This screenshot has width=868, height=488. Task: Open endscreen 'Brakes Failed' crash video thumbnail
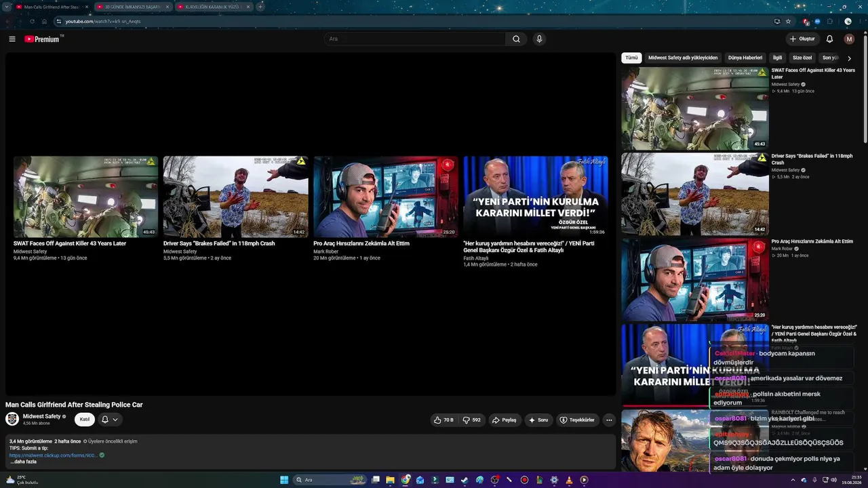pyautogui.click(x=236, y=197)
